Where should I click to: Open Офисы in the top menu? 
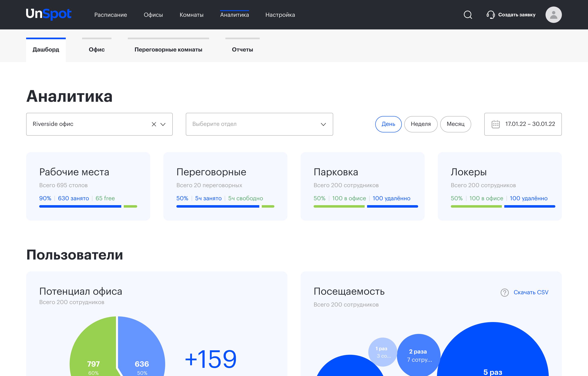[x=153, y=15]
